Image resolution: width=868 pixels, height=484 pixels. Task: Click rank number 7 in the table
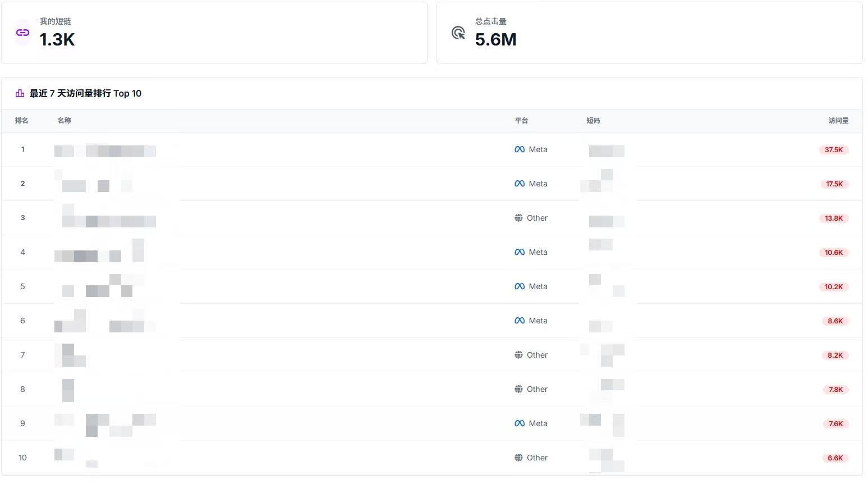[23, 355]
